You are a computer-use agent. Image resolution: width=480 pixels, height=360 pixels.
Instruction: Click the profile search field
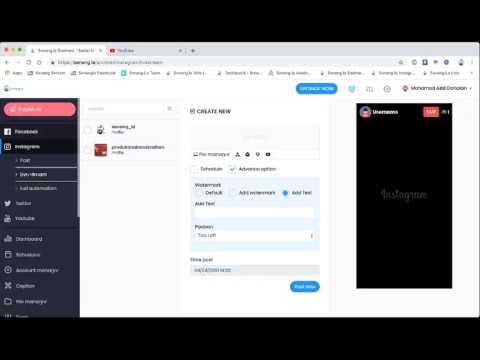click(124, 109)
